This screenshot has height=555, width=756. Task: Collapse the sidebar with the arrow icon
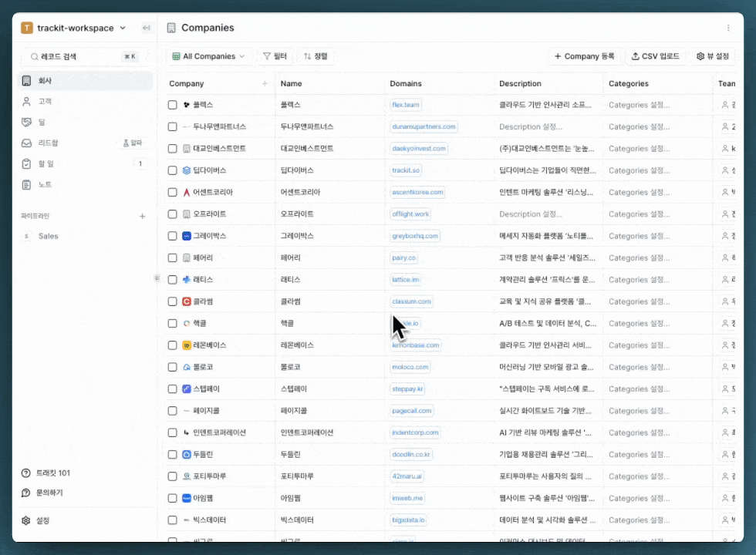[146, 28]
